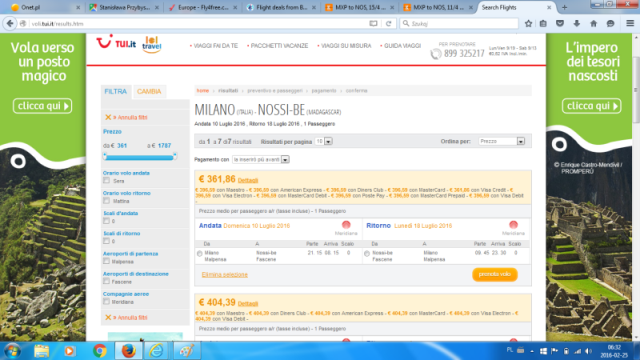Click the prenota volo button
The image size is (640, 360).
tap(495, 274)
